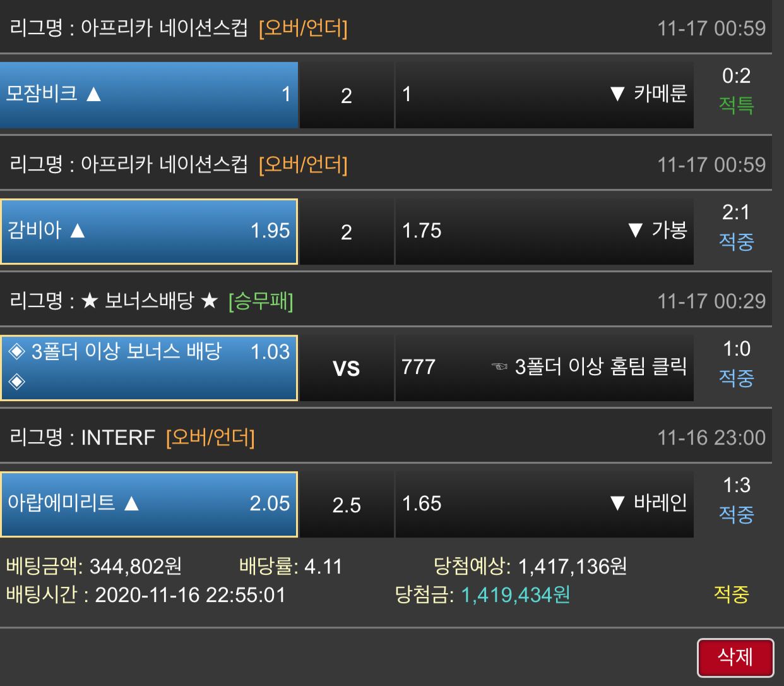Click the up triangle next to 모잠비크
Image resolution: width=784 pixels, height=686 pixels.
click(93, 94)
